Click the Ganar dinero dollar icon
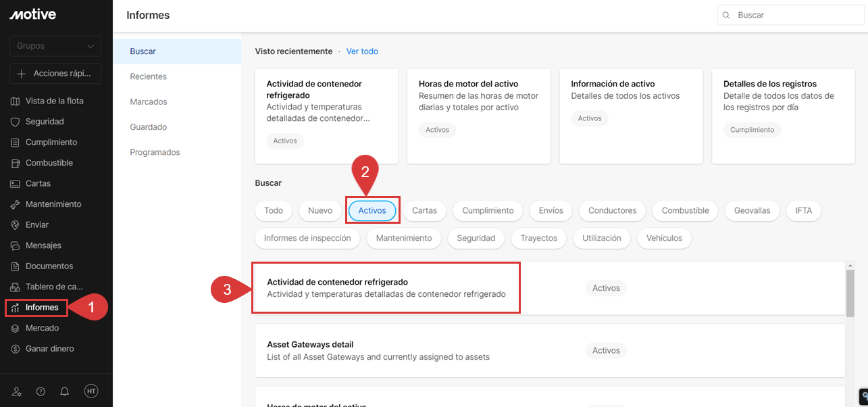This screenshot has height=407, width=868. 16,349
